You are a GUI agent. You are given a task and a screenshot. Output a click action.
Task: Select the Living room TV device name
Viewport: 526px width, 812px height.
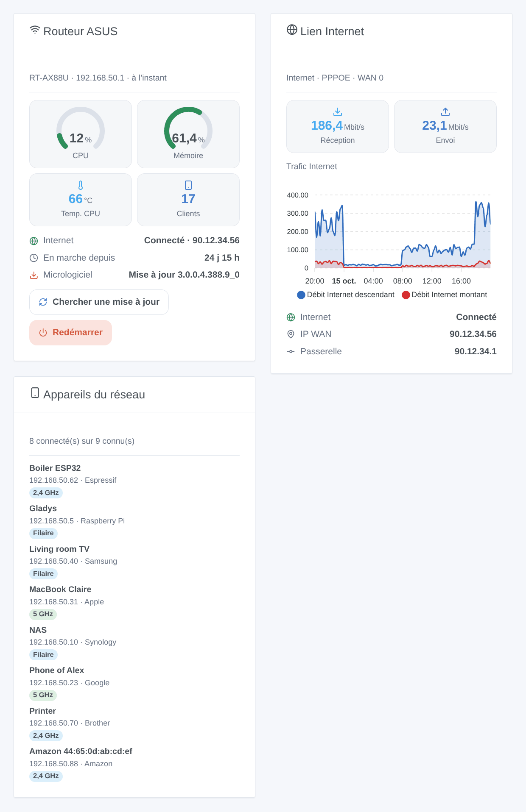59,549
